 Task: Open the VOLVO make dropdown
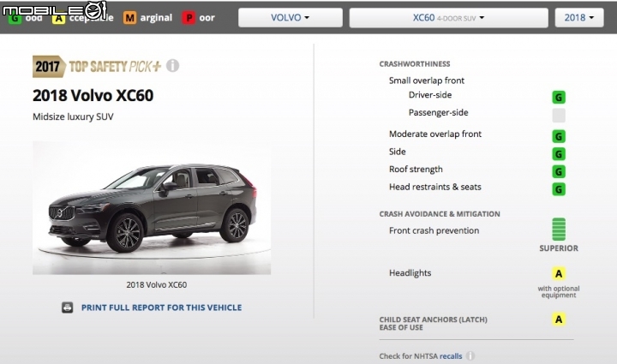pos(291,18)
